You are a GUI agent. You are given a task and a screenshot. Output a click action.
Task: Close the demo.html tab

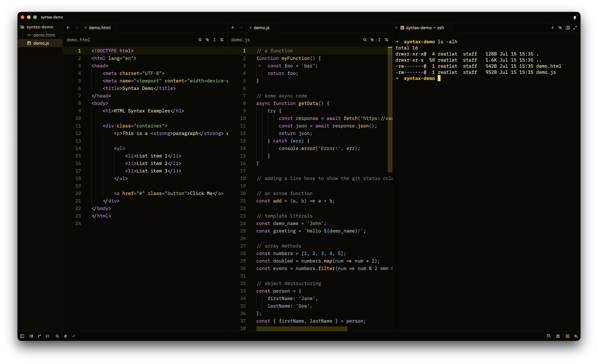click(86, 28)
